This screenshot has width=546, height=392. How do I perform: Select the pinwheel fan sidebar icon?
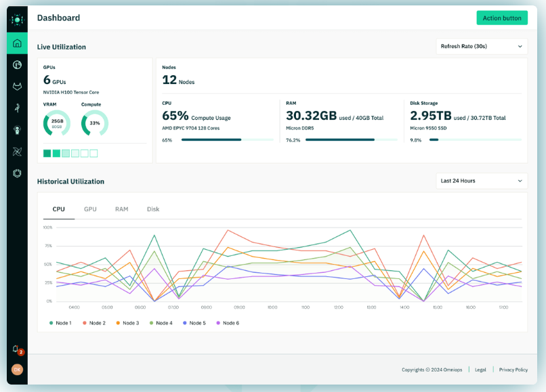pos(17,152)
